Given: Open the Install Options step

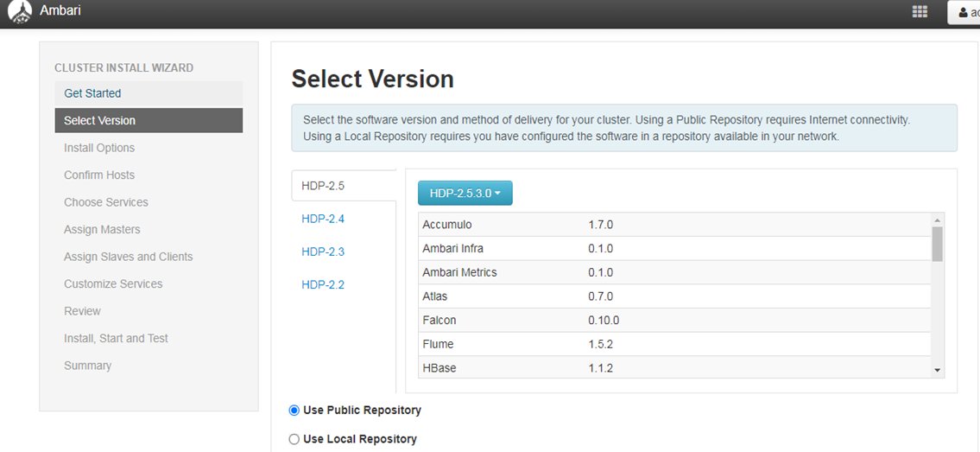Looking at the screenshot, I should coord(99,148).
